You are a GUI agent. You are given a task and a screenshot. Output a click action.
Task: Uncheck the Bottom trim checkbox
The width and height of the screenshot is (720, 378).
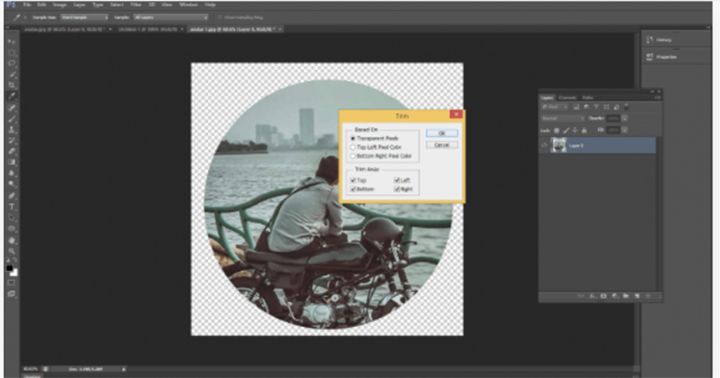pyautogui.click(x=353, y=189)
